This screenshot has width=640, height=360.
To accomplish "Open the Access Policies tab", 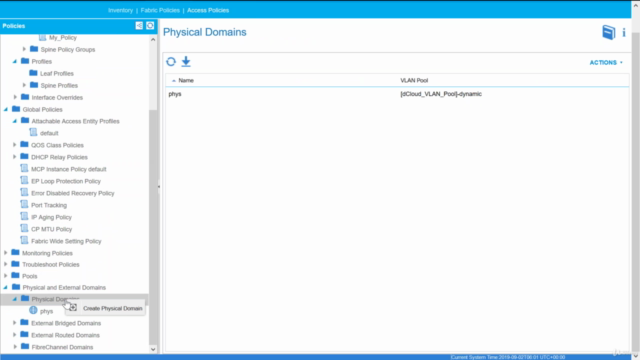I will (208, 10).
